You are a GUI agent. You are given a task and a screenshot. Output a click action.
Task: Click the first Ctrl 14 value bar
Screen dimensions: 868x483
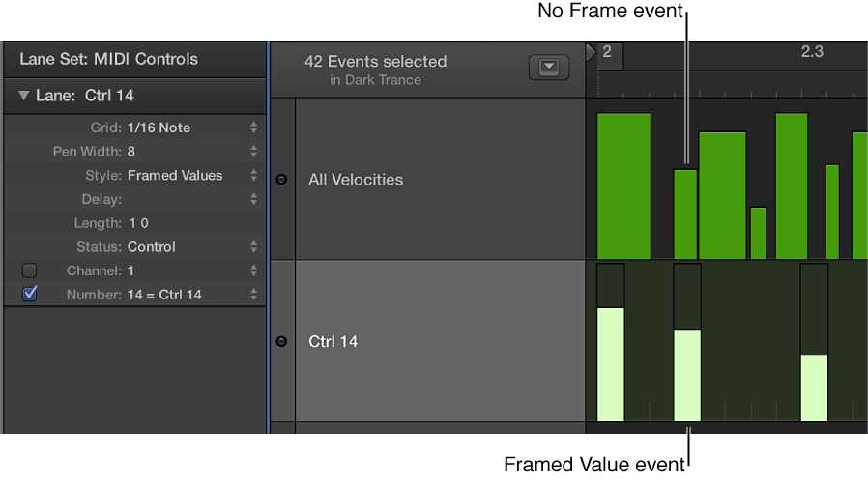(x=611, y=363)
